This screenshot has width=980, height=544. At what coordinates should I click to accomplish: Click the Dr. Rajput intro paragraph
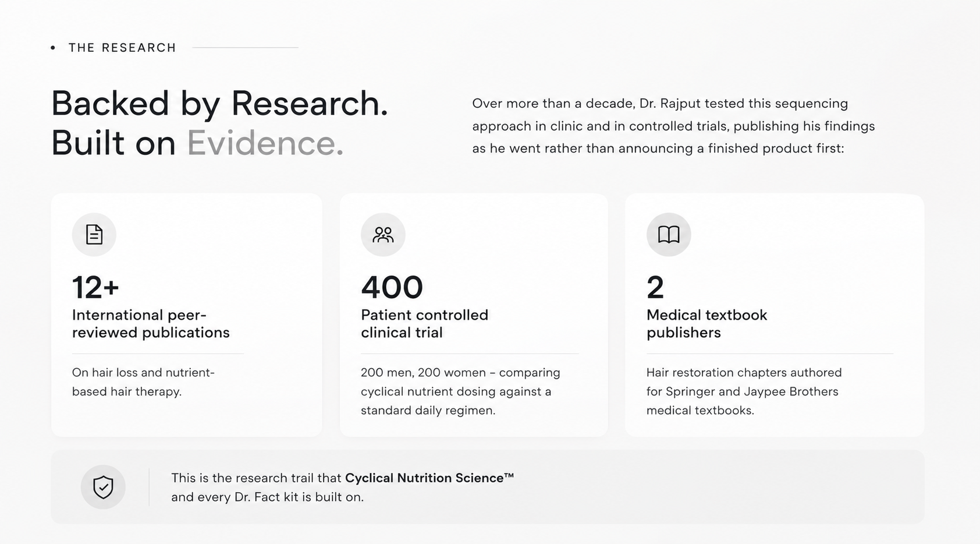pyautogui.click(x=673, y=126)
